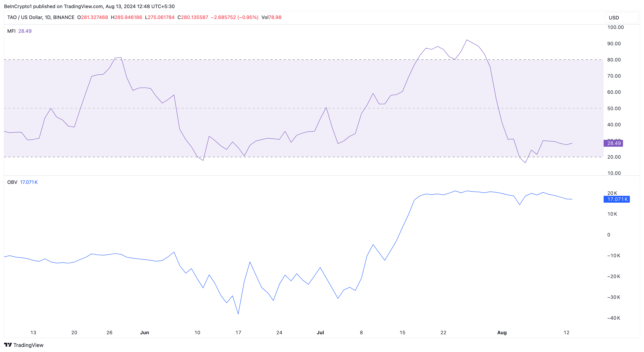The height and width of the screenshot is (352, 644).
Task: Click the purple MFI value 28.49 legend
Action: click(x=25, y=31)
